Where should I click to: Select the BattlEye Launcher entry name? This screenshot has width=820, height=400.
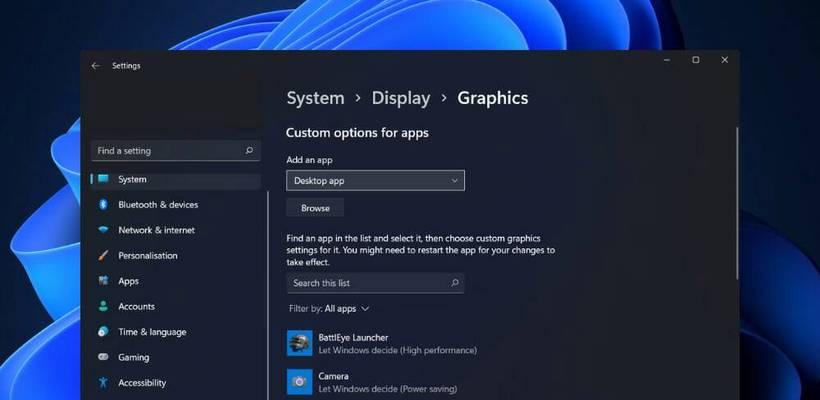[x=353, y=338]
